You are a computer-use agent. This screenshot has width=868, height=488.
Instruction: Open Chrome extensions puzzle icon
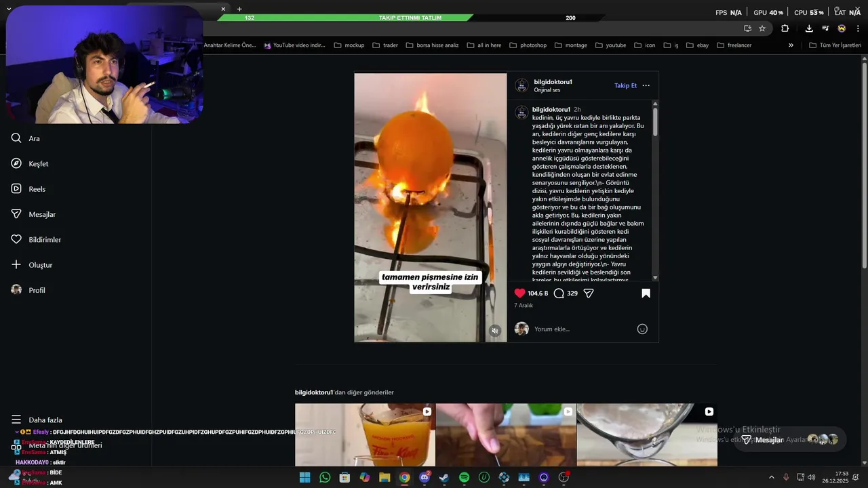785,28
